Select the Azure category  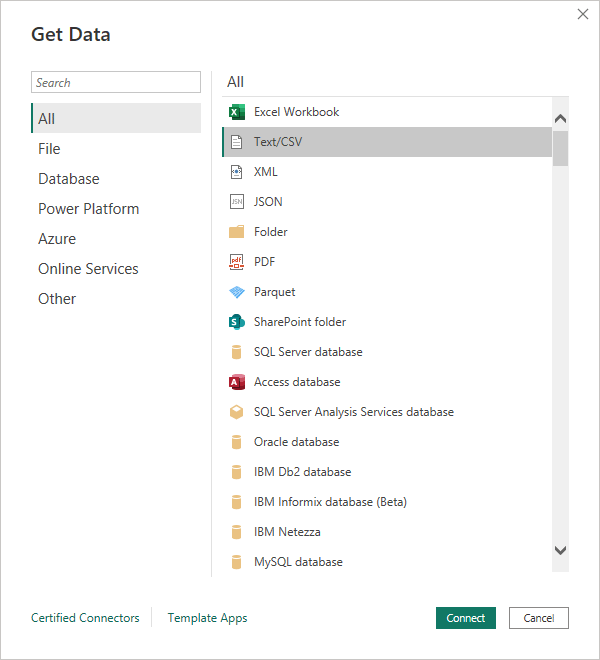(57, 239)
